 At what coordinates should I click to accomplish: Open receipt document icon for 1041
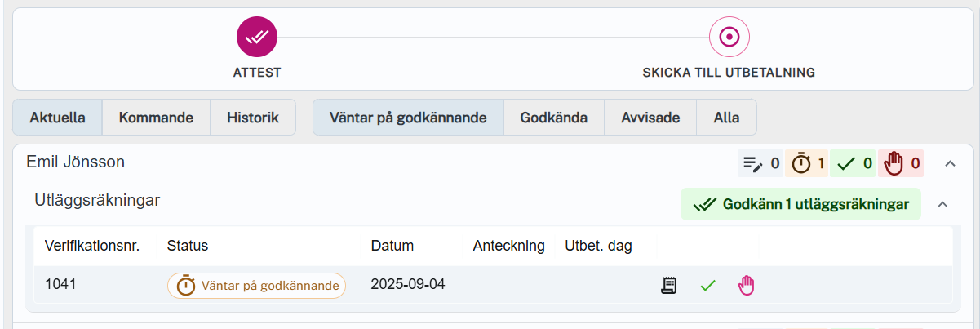[669, 286]
